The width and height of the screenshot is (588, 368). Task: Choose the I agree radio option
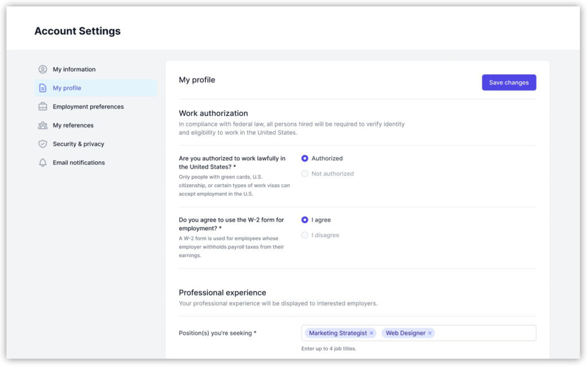click(x=305, y=220)
